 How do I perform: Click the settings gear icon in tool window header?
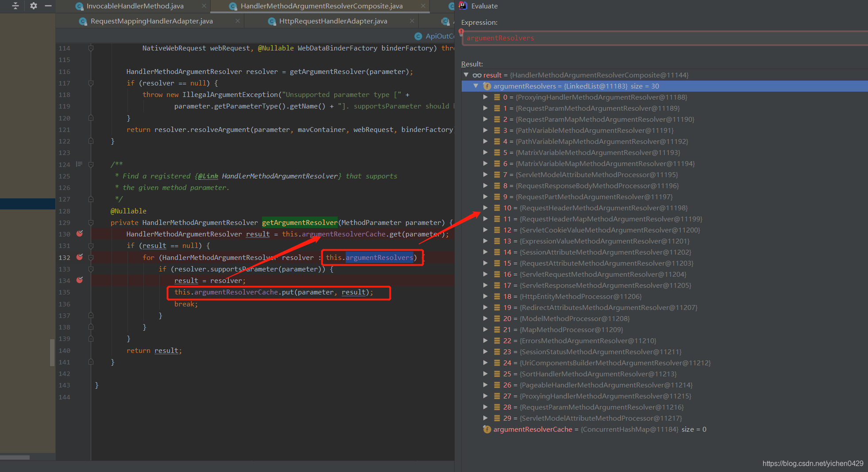pyautogui.click(x=34, y=6)
